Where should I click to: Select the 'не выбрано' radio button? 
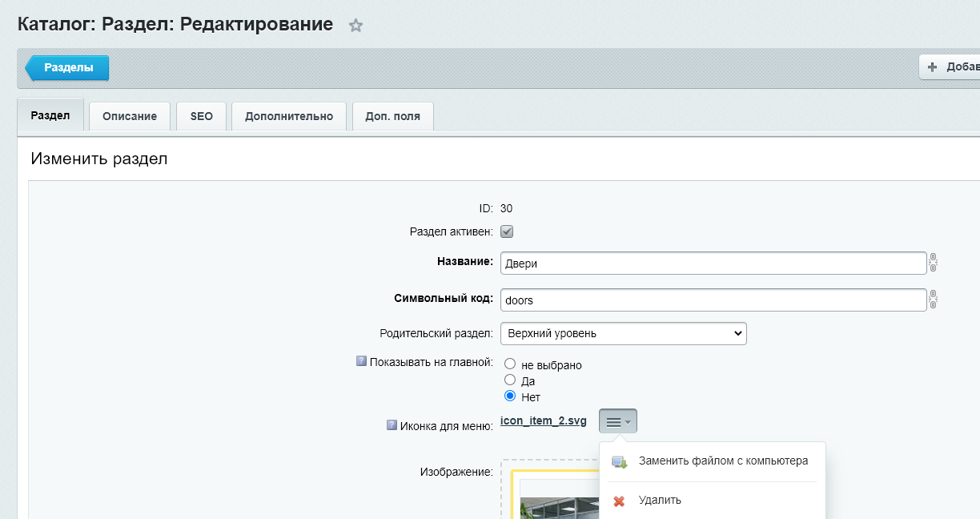(x=510, y=364)
